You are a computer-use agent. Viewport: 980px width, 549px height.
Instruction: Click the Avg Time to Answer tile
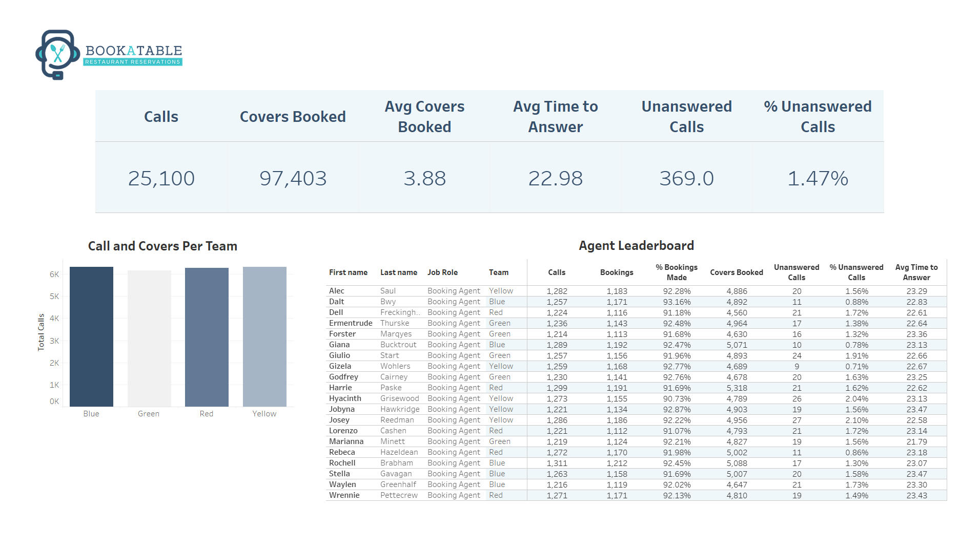tap(556, 178)
